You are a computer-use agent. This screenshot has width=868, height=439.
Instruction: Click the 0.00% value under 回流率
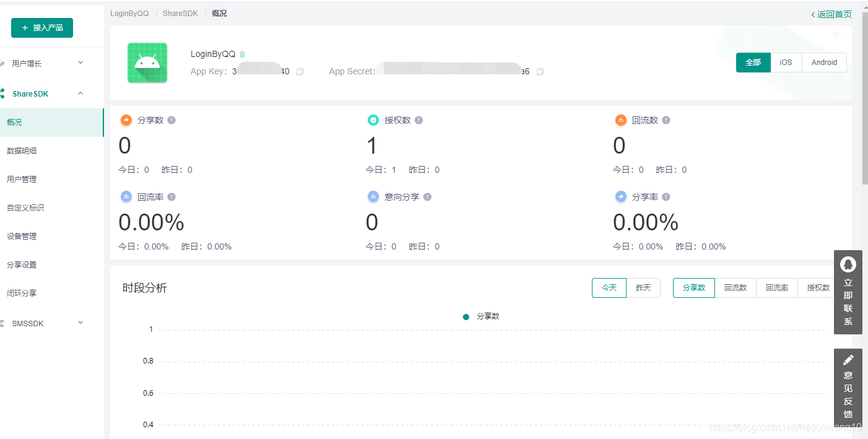click(151, 222)
